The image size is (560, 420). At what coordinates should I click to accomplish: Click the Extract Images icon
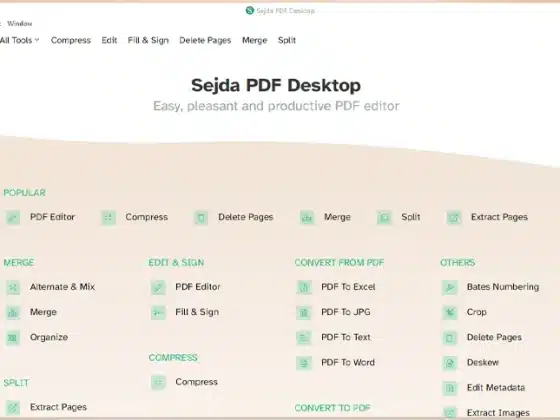[450, 413]
